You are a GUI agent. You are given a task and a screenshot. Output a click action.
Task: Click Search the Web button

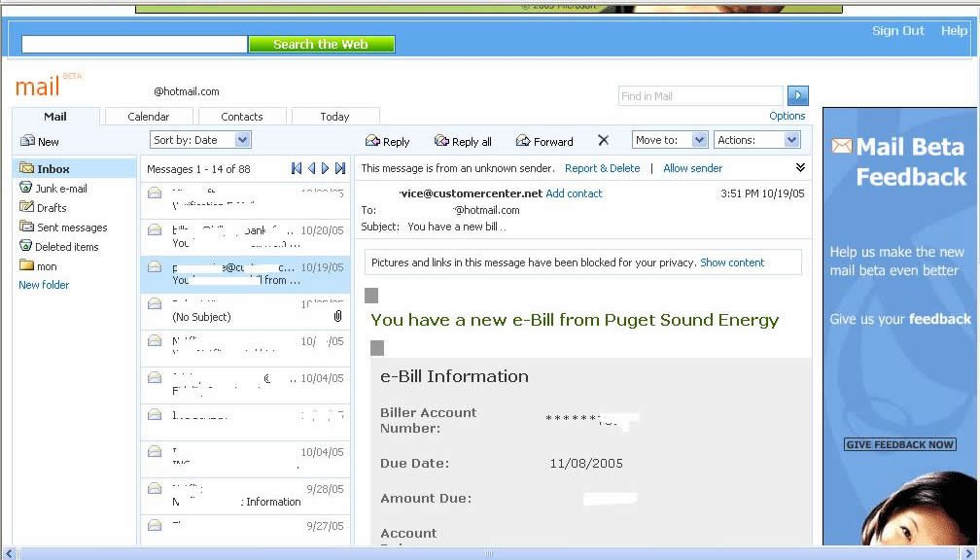[321, 44]
